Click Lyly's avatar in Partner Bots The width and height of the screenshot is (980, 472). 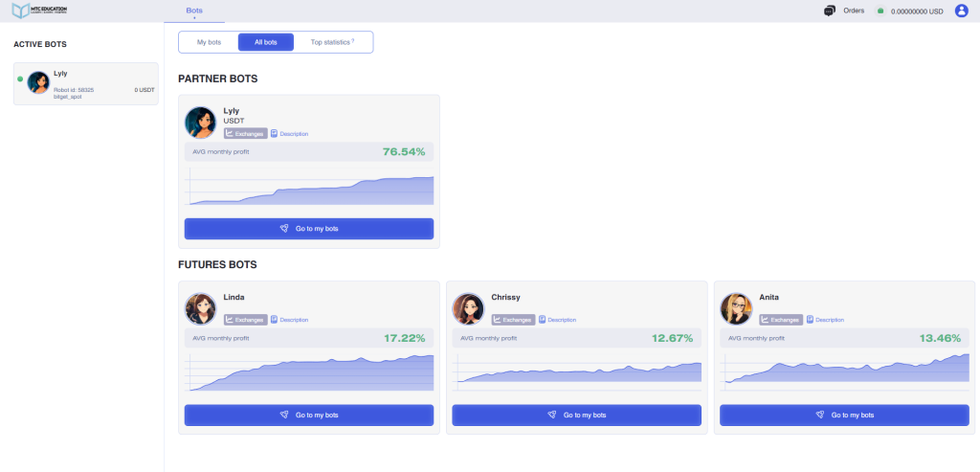click(201, 122)
